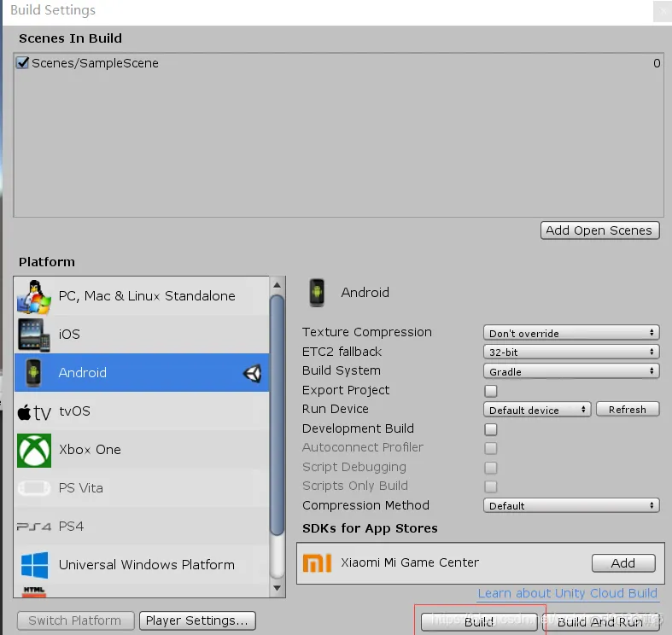Click the PS Vita handheld icon
This screenshot has width=672, height=635.
[x=34, y=487]
